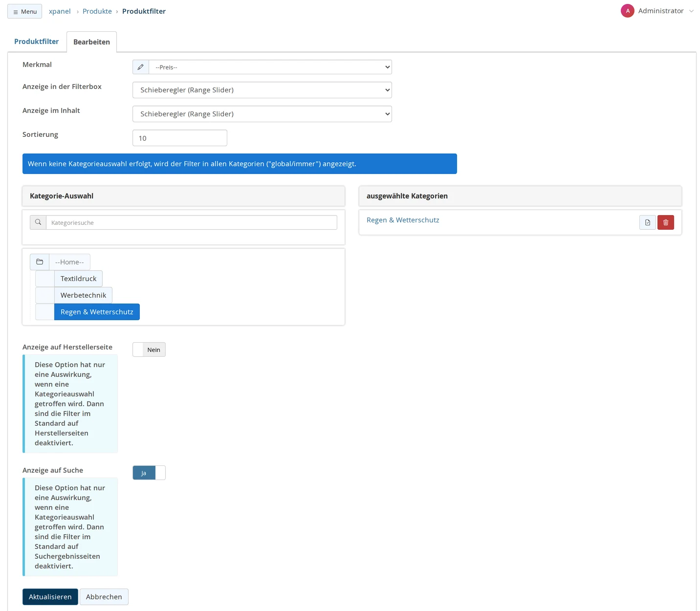This screenshot has height=611, width=700.
Task: Focus the Kategoriesuche search field
Action: (192, 222)
